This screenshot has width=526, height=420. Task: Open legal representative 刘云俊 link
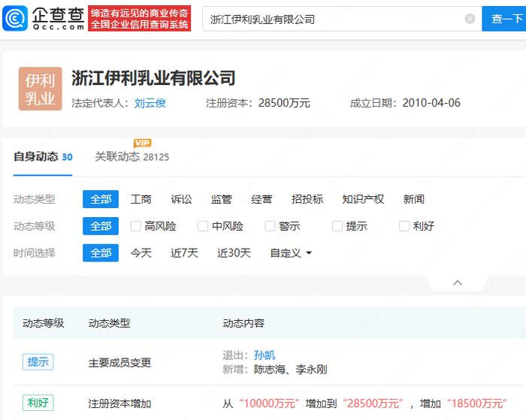click(x=150, y=103)
